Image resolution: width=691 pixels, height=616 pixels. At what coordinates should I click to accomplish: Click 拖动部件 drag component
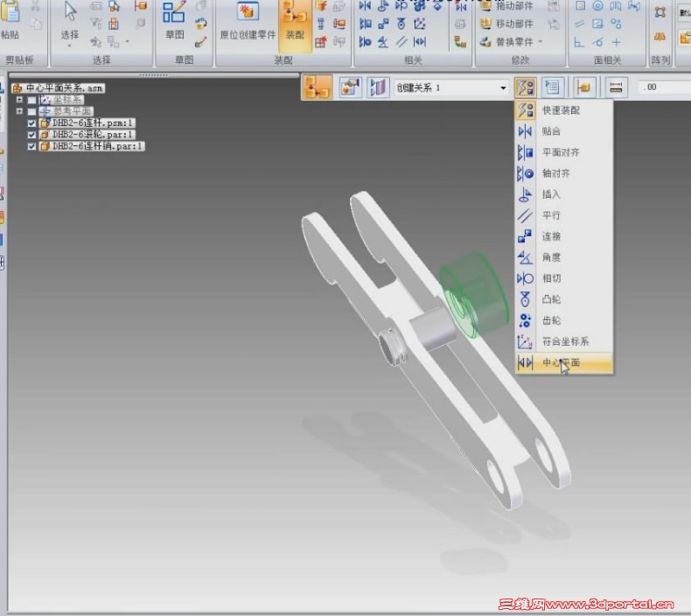pyautogui.click(x=506, y=6)
